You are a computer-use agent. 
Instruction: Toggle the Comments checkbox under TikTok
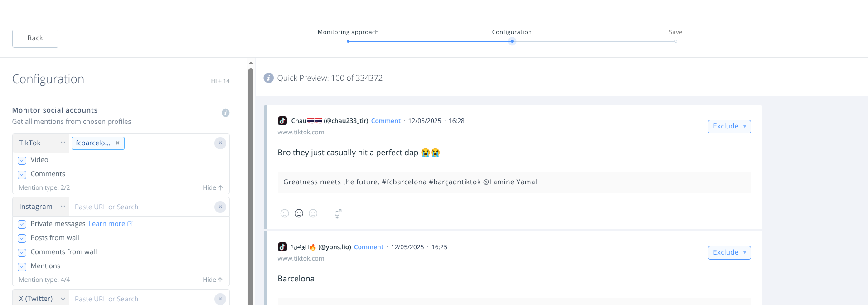click(x=22, y=175)
